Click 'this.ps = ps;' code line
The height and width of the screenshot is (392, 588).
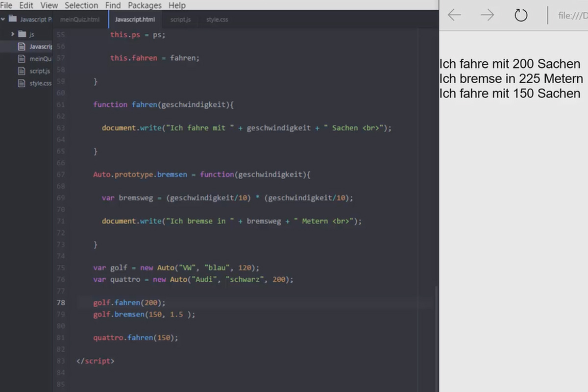tap(138, 35)
